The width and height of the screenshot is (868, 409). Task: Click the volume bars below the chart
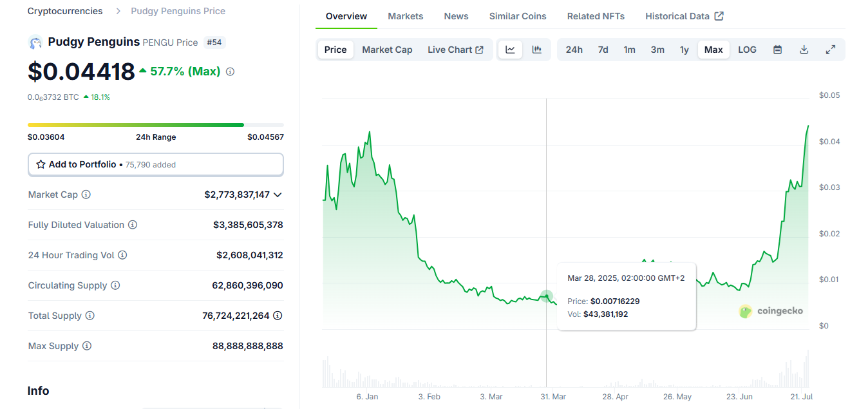565,370
